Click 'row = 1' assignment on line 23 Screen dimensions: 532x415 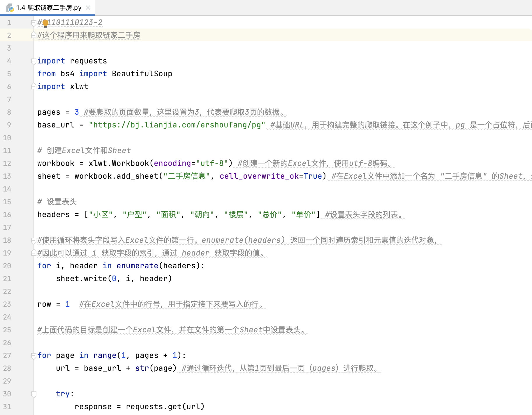click(53, 304)
